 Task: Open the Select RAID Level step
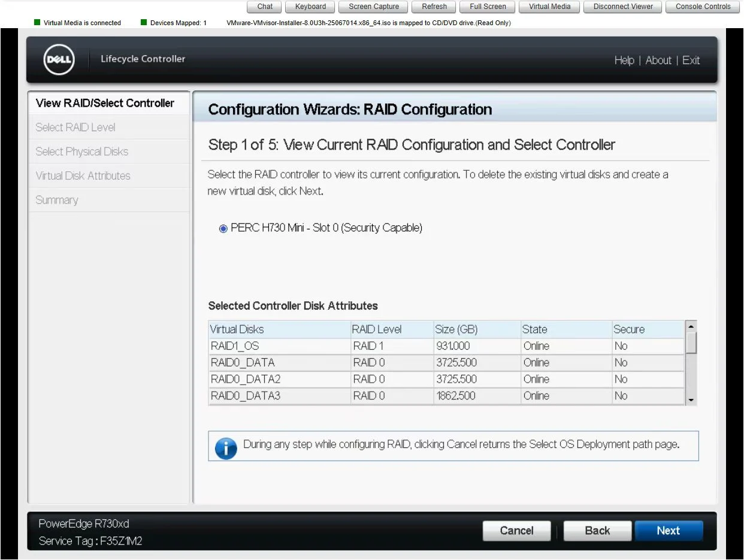[x=75, y=128]
